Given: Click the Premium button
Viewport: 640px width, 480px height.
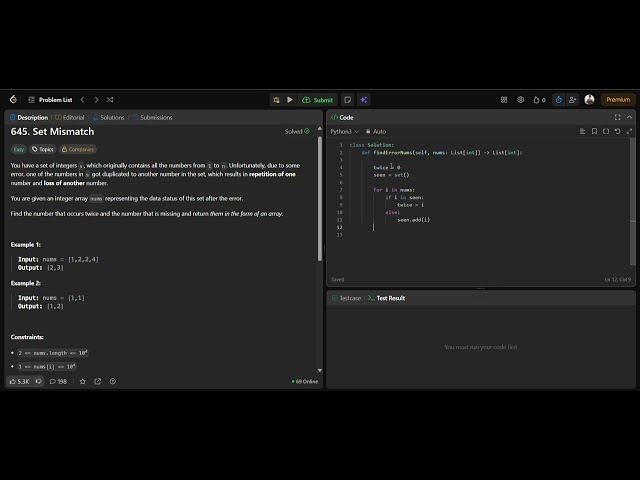Looking at the screenshot, I should click(618, 100).
